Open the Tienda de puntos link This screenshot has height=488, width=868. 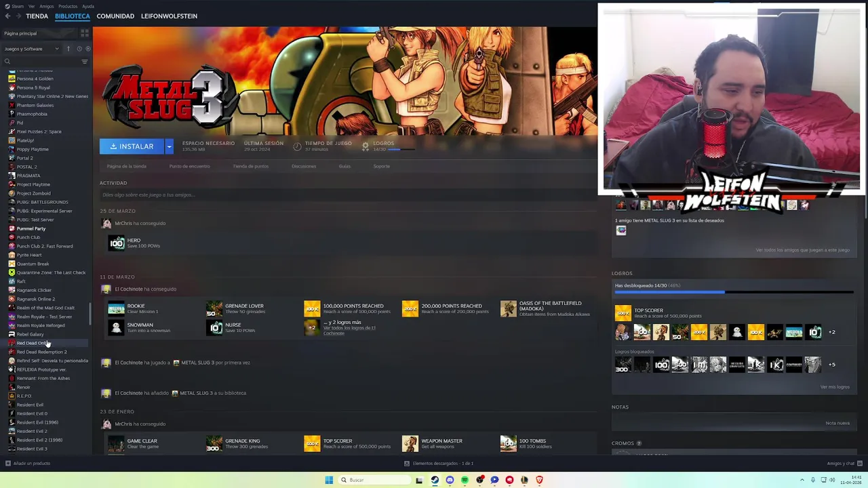click(x=251, y=166)
